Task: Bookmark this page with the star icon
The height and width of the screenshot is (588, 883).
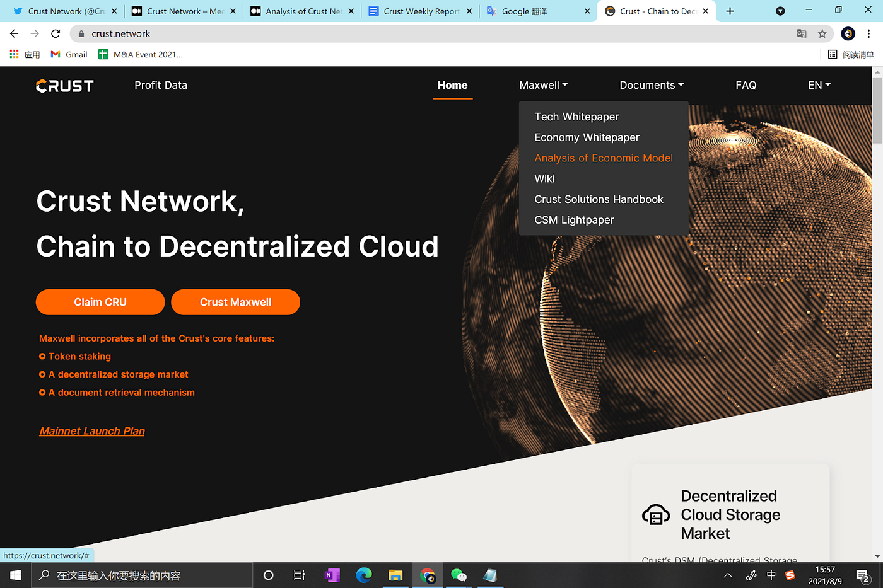Action: coord(822,33)
